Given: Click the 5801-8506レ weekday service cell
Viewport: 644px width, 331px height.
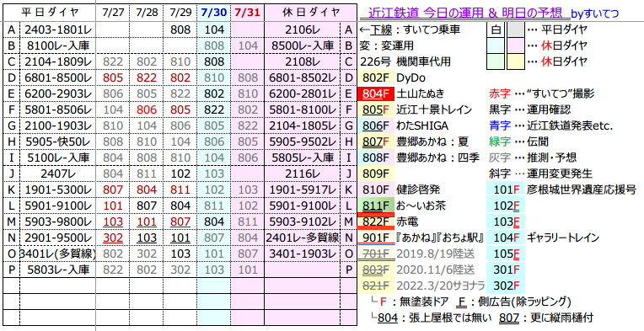Looking at the screenshot, I should [x=57, y=109].
